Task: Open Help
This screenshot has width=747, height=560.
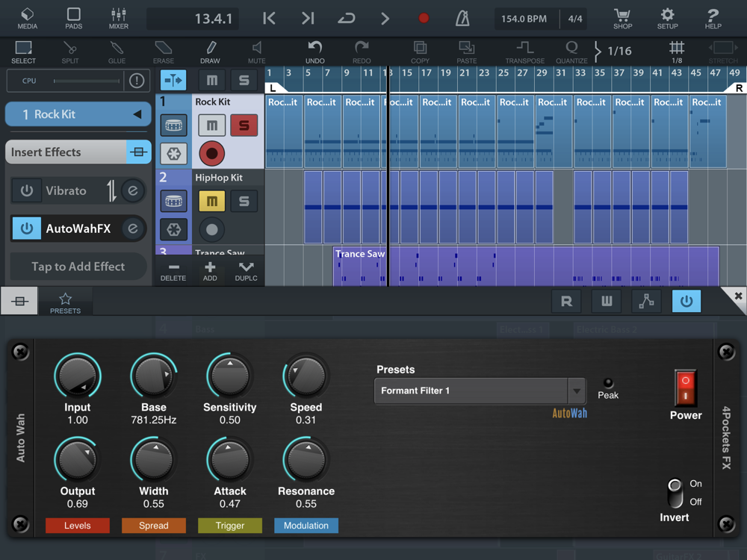Action: pyautogui.click(x=713, y=19)
